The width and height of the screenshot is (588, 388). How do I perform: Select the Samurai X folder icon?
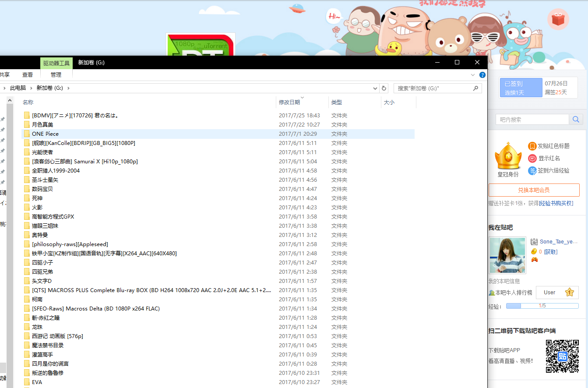click(x=27, y=162)
